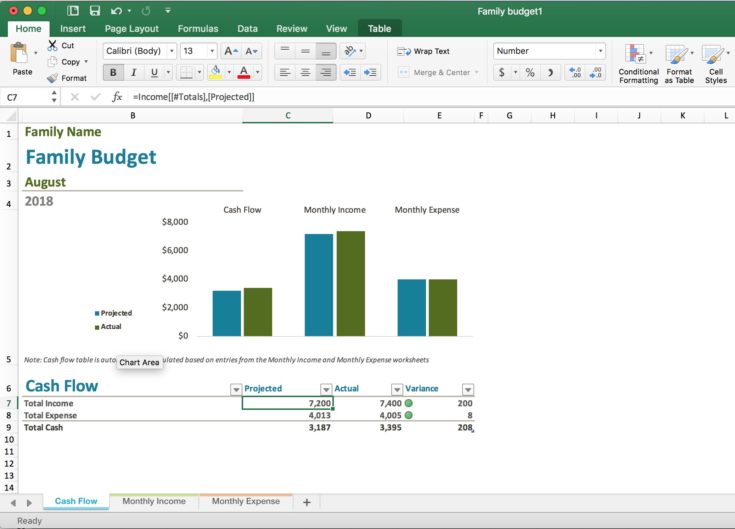Click the insert function fx icon
Image resolution: width=735 pixels, height=529 pixels.
pos(117,97)
